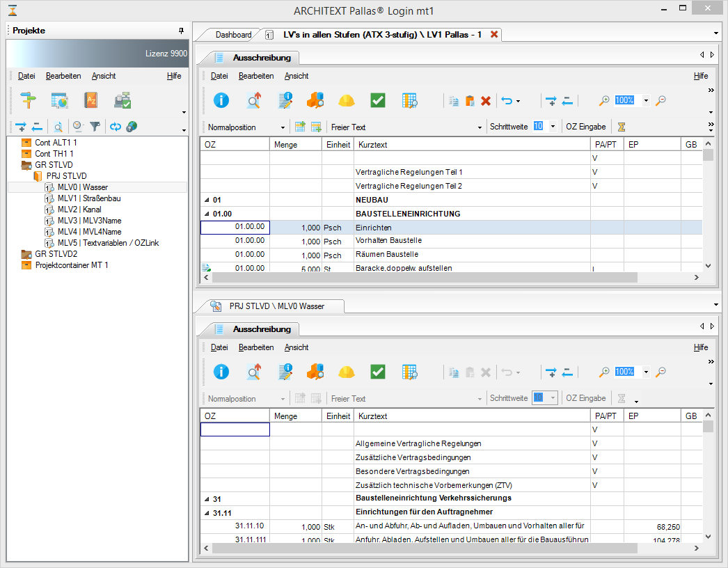Open the undo history dropdown arrow in upper toolbar
The width and height of the screenshot is (728, 568).
[518, 101]
